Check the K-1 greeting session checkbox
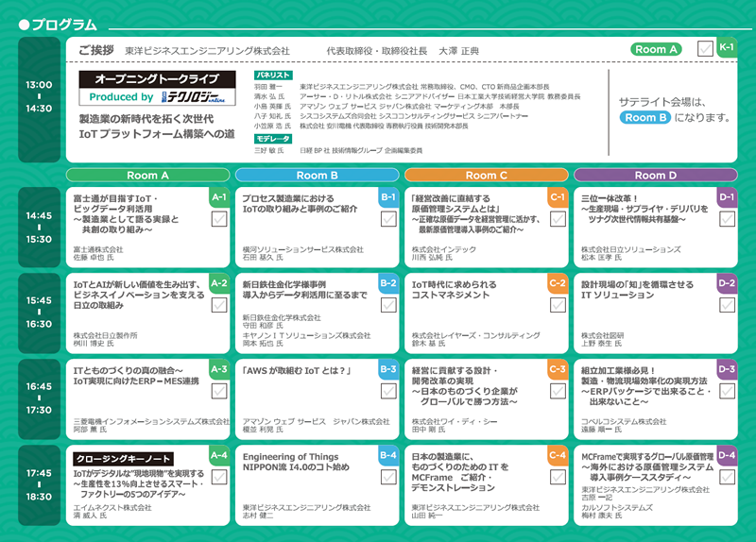 (705, 48)
